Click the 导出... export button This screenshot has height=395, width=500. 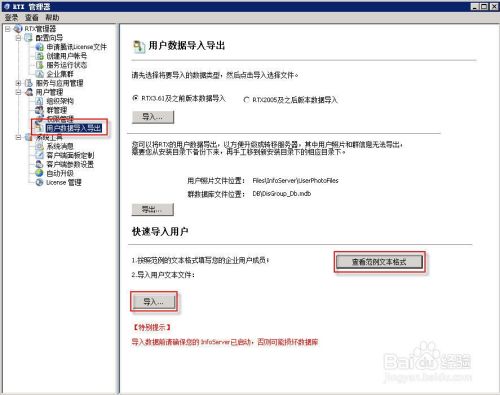(x=153, y=209)
